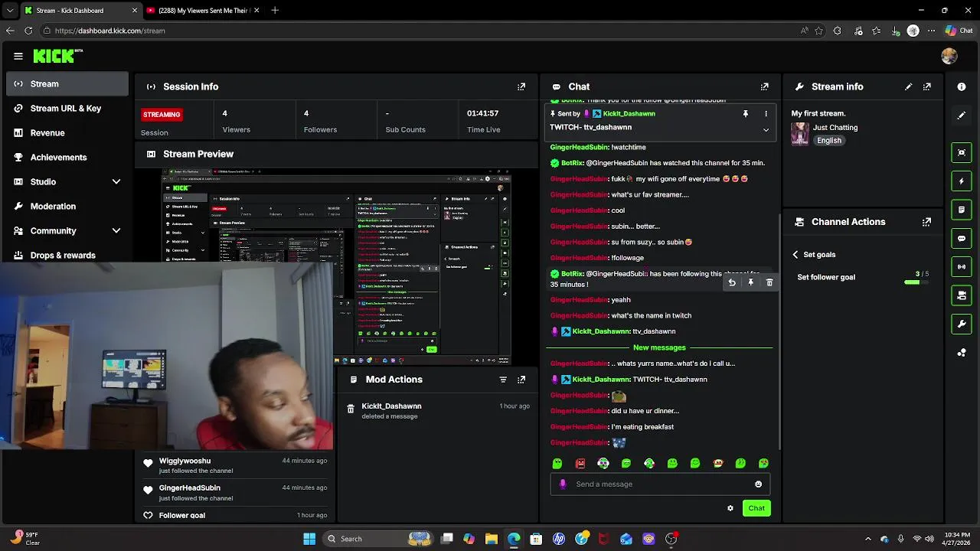Click the English language tag

click(829, 141)
